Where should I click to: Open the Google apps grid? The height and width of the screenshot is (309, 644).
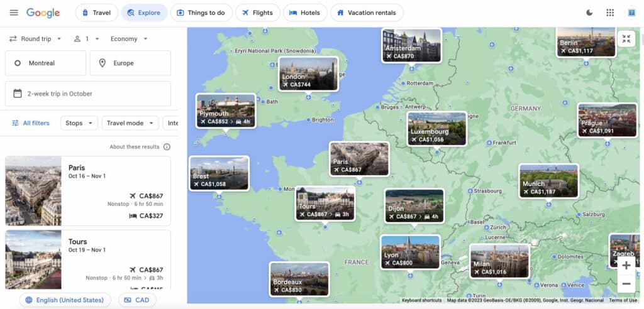click(610, 13)
